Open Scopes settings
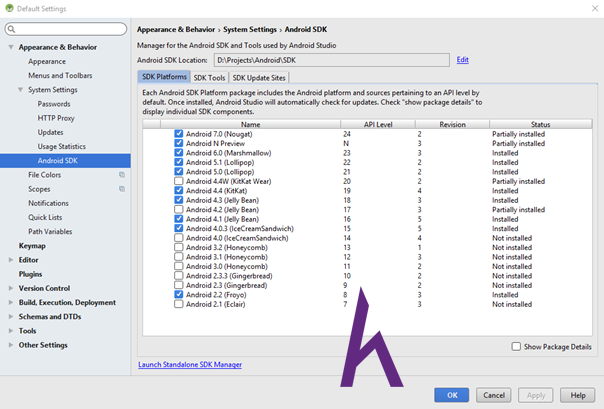 (39, 189)
